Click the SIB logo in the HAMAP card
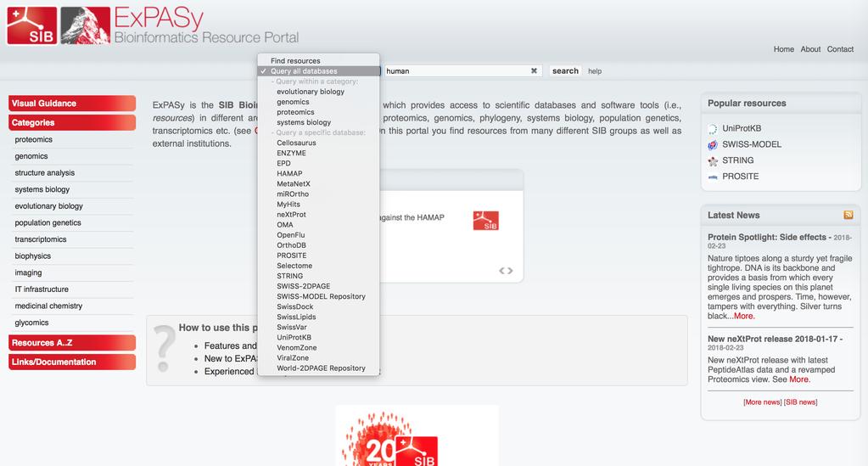Screen dimensions: 868x466 [485, 221]
